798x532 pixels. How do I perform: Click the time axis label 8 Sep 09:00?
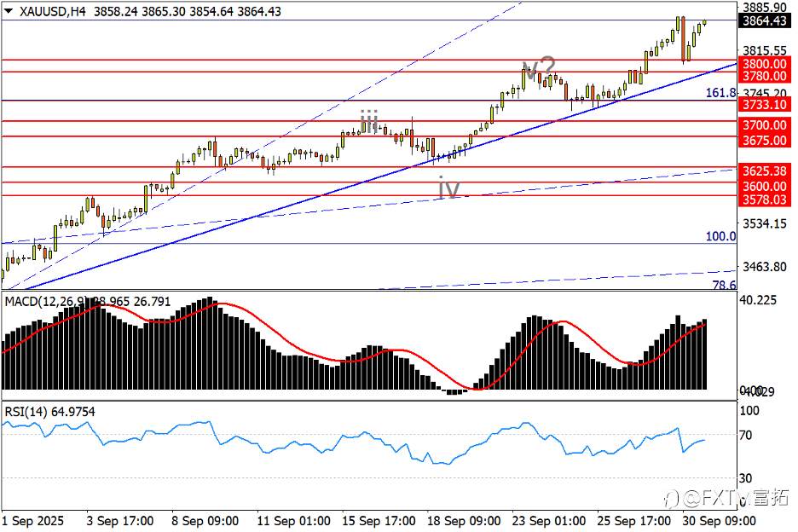pyautogui.click(x=205, y=521)
